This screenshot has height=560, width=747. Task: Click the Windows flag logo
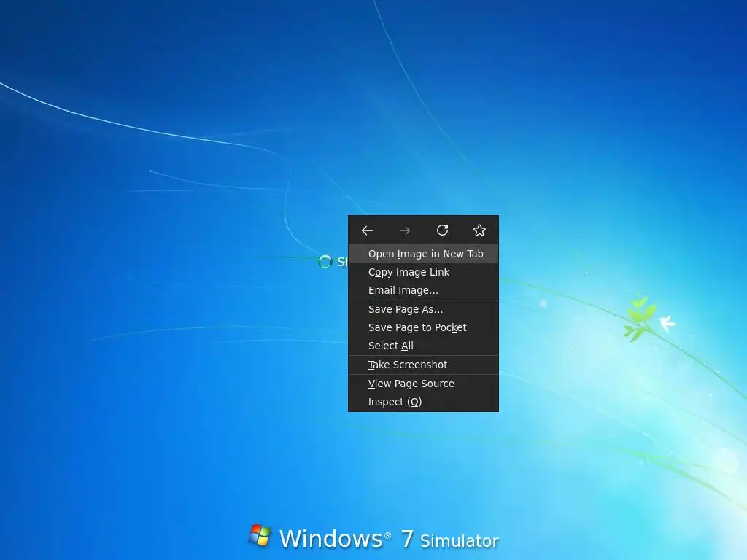pyautogui.click(x=260, y=535)
